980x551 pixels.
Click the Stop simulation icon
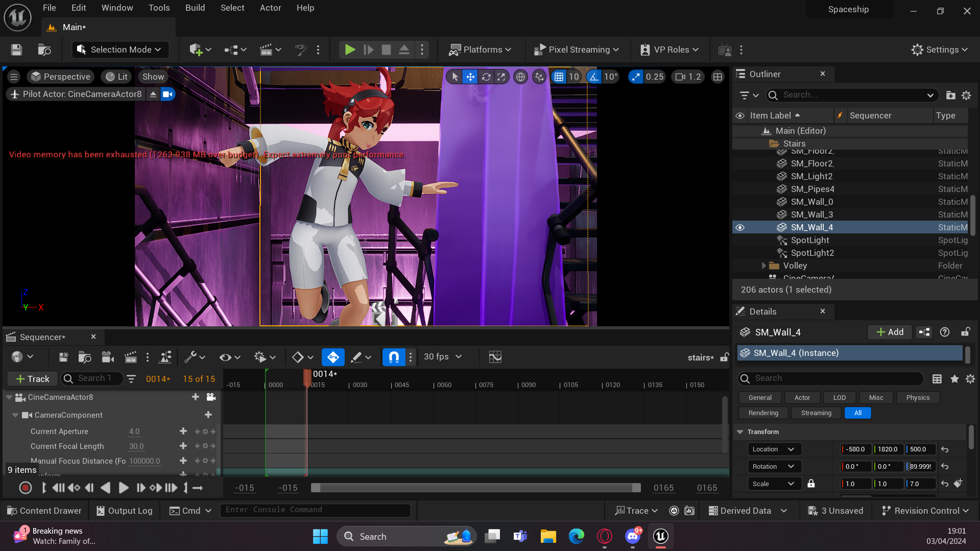click(386, 50)
